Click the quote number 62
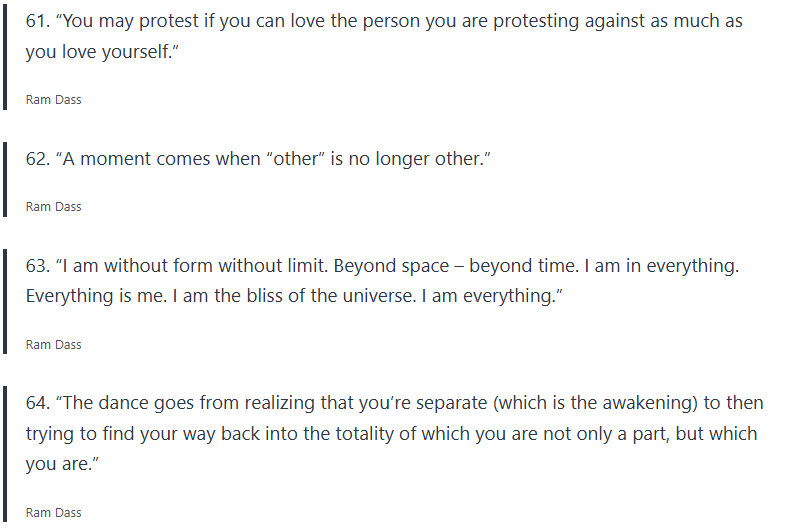The width and height of the screenshot is (807, 529). pyautogui.click(x=37, y=159)
